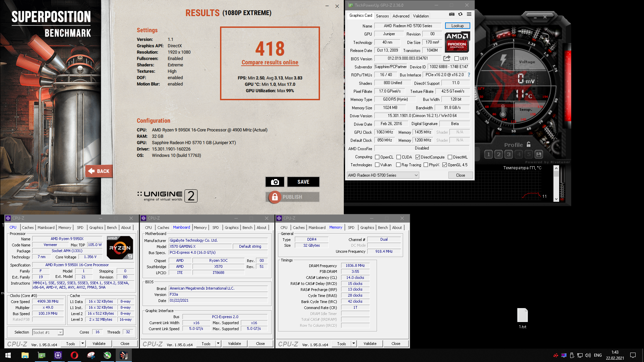Toggle the DirectML checkbox
The height and width of the screenshot is (362, 644).
point(450,157)
